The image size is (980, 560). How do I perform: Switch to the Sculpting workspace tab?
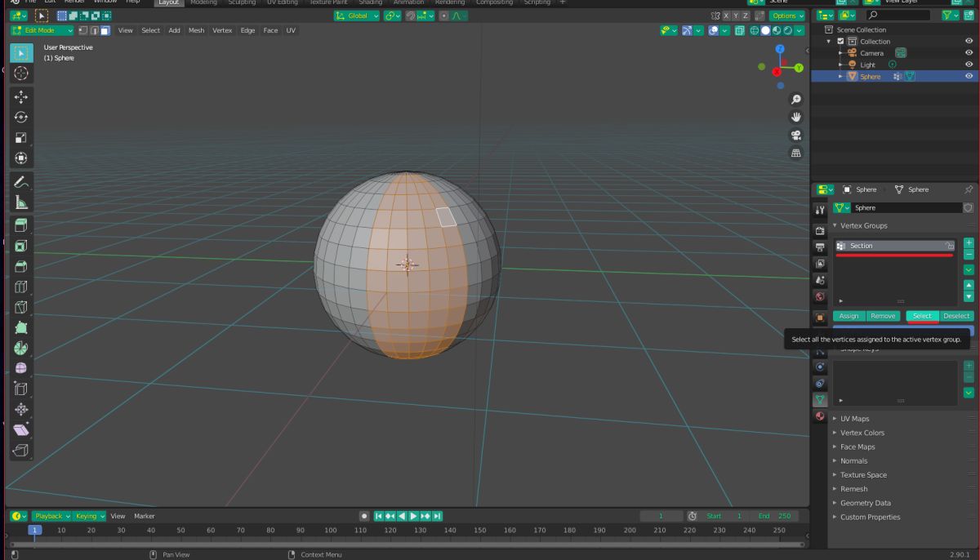242,2
